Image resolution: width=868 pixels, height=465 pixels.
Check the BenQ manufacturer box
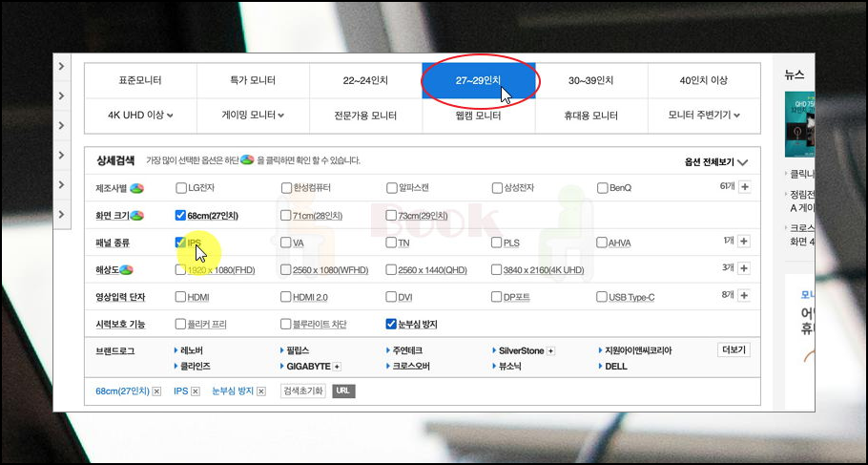[602, 188]
